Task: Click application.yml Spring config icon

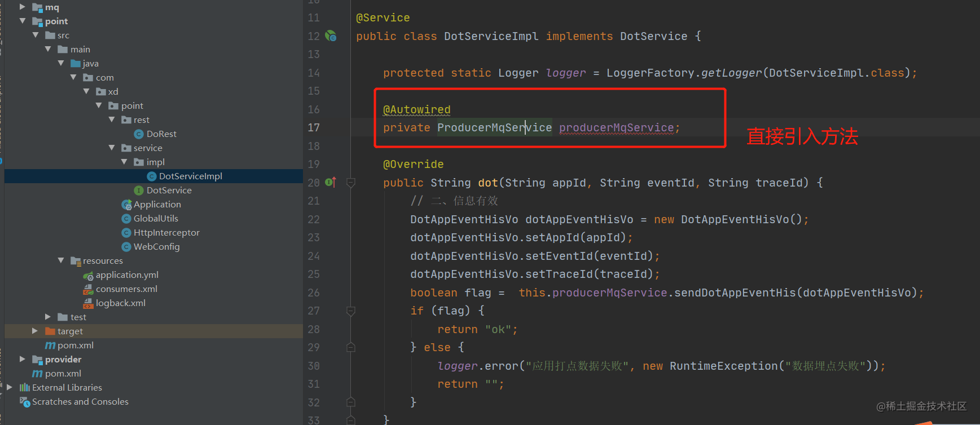Action: tap(88, 276)
